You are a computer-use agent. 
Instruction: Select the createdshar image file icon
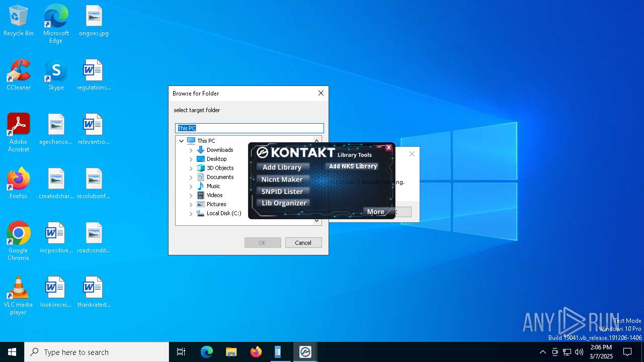56,184
